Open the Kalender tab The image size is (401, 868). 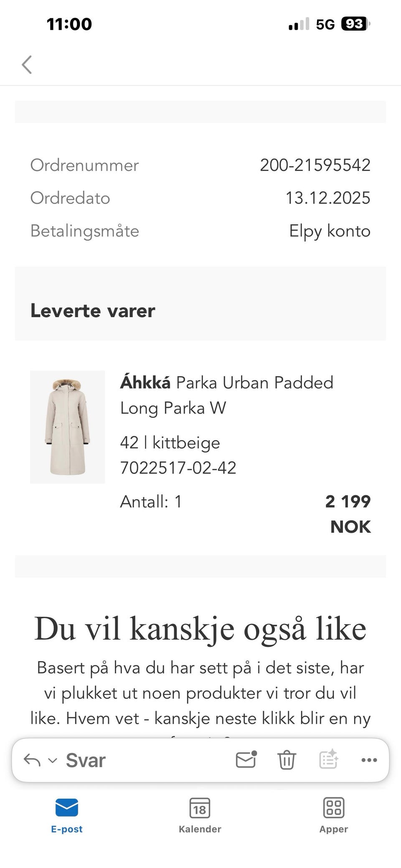(200, 816)
